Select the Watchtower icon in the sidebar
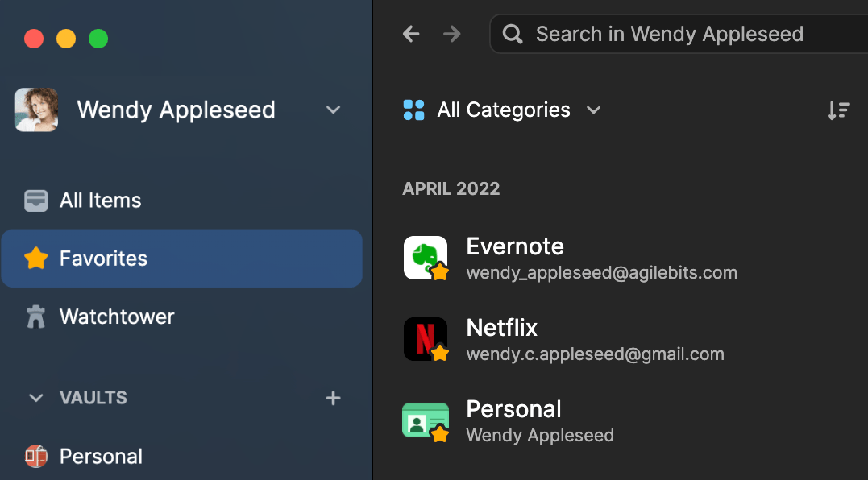 point(35,316)
